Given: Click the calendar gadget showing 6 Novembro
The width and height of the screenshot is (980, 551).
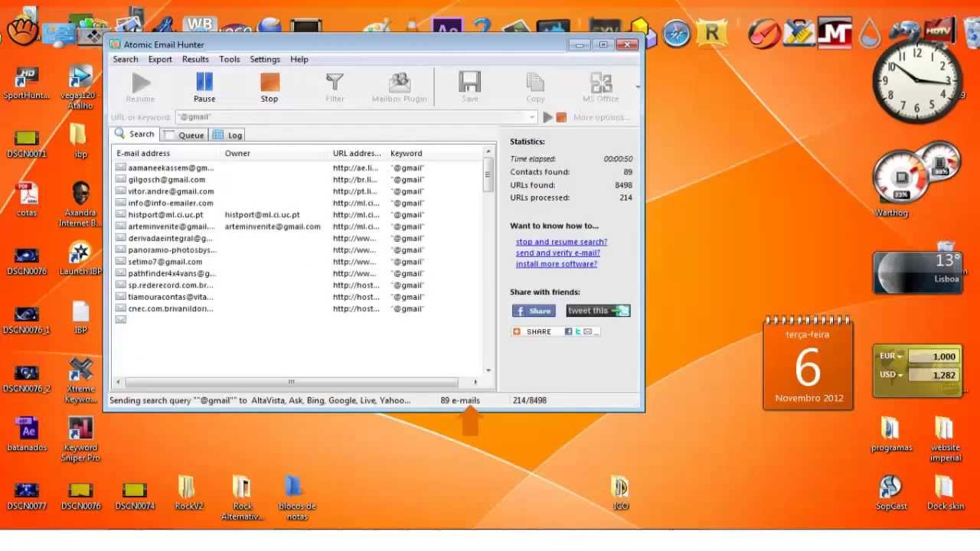Looking at the screenshot, I should tap(808, 364).
